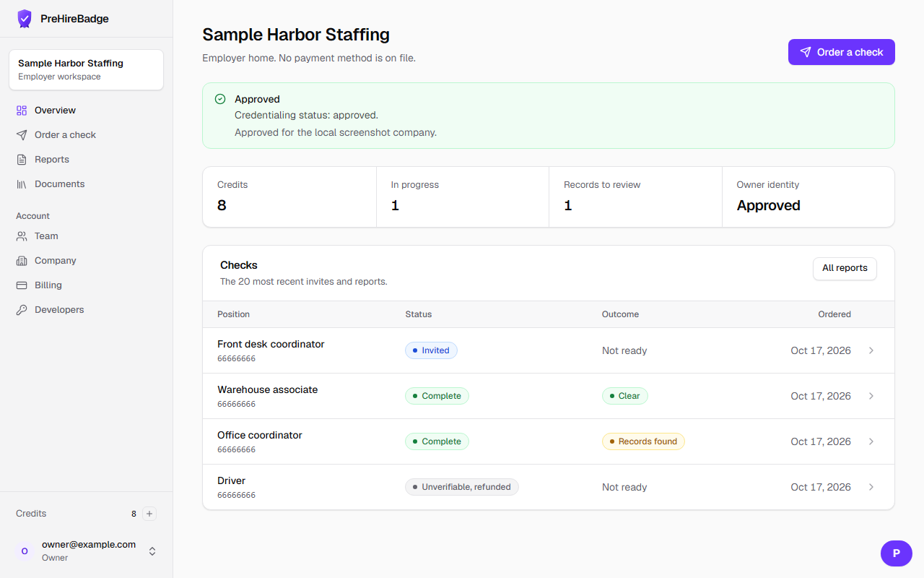Click the green Approved checkmark icon
This screenshot has height=578, width=924.
(220, 99)
